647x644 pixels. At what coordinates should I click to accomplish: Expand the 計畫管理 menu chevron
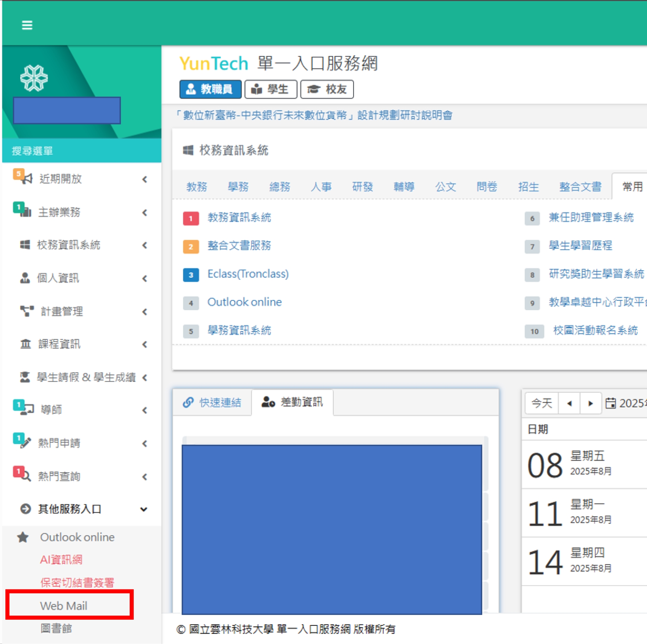[145, 312]
